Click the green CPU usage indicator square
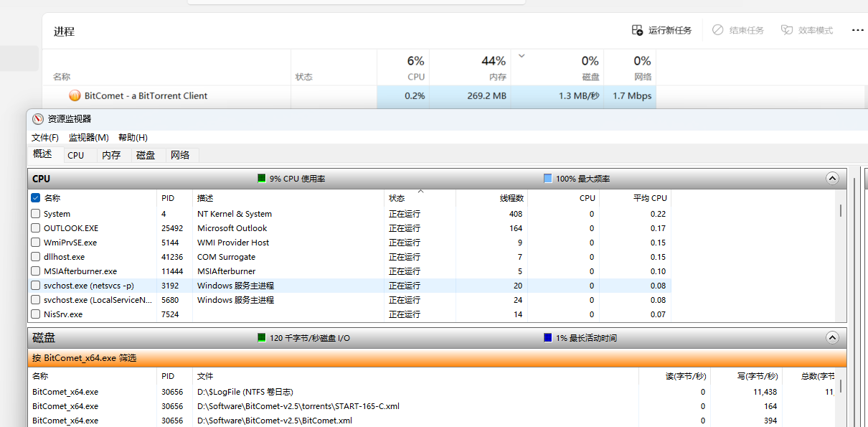Viewport: 868px width, 427px height. [x=262, y=178]
